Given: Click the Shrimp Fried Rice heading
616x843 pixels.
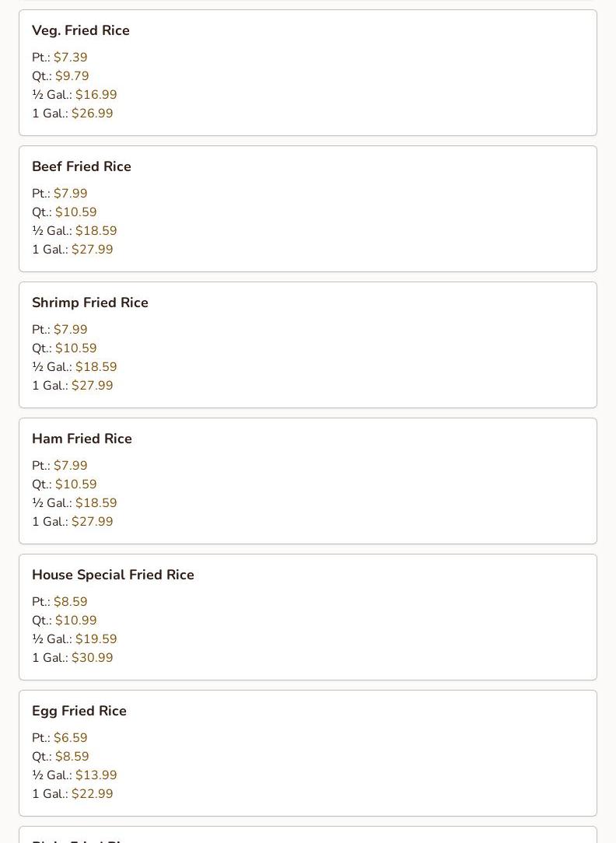Looking at the screenshot, I should [x=90, y=303].
